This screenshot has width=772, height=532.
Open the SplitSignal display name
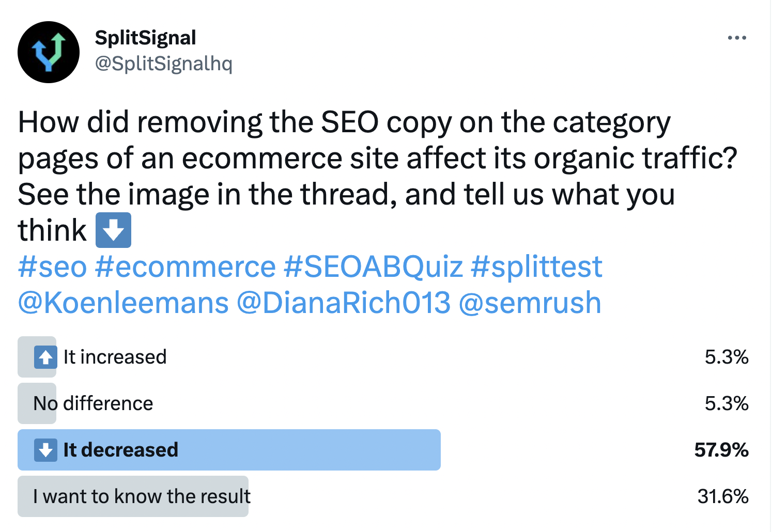pos(145,38)
